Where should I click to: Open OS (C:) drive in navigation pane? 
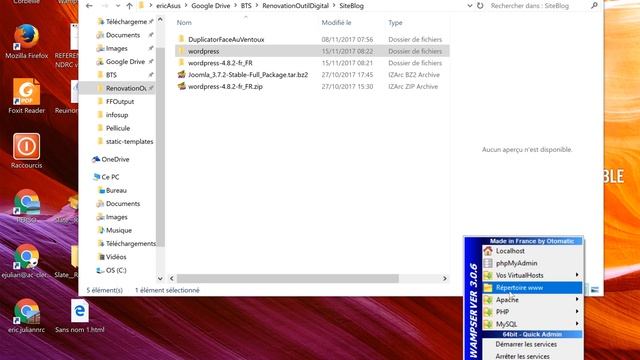[116, 270]
